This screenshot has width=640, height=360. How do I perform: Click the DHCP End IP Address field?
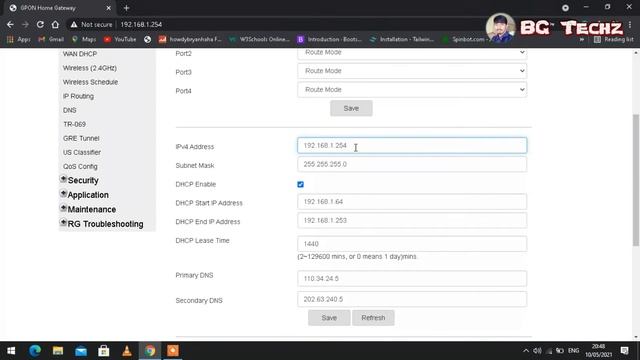(x=412, y=220)
